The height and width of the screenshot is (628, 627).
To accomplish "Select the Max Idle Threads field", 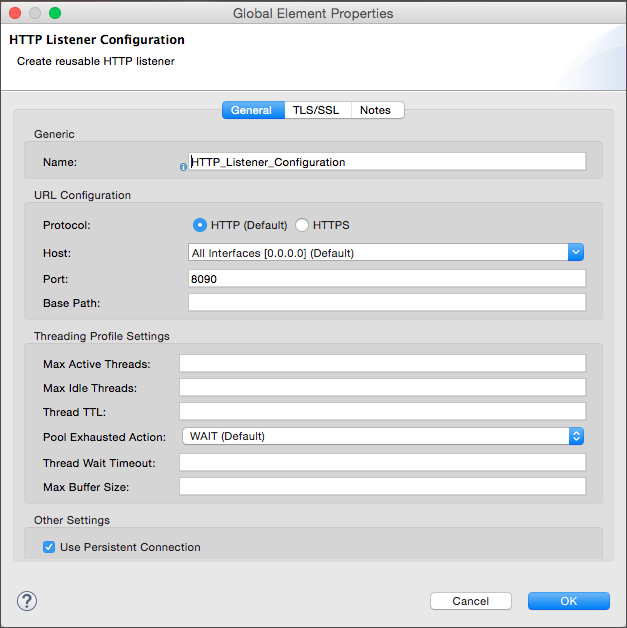I will [382, 388].
